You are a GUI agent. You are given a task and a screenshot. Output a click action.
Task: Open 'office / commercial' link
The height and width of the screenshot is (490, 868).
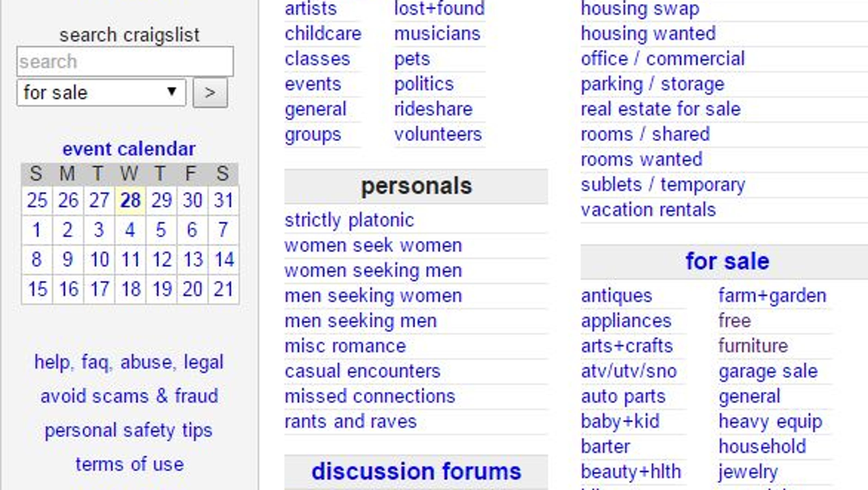(x=663, y=59)
